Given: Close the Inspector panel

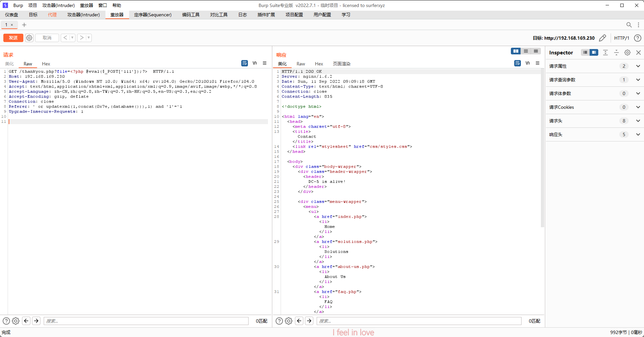Looking at the screenshot, I should tap(638, 52).
